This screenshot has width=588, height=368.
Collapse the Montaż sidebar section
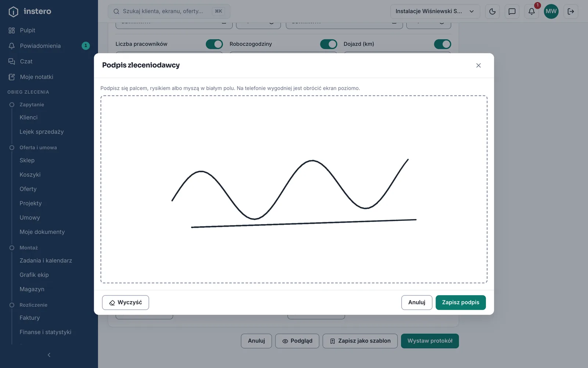[x=29, y=248]
